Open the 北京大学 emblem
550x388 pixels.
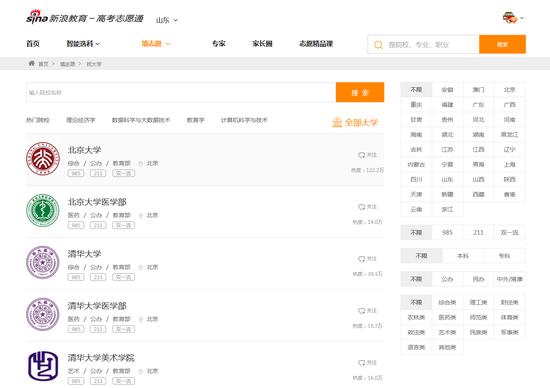[43, 159]
